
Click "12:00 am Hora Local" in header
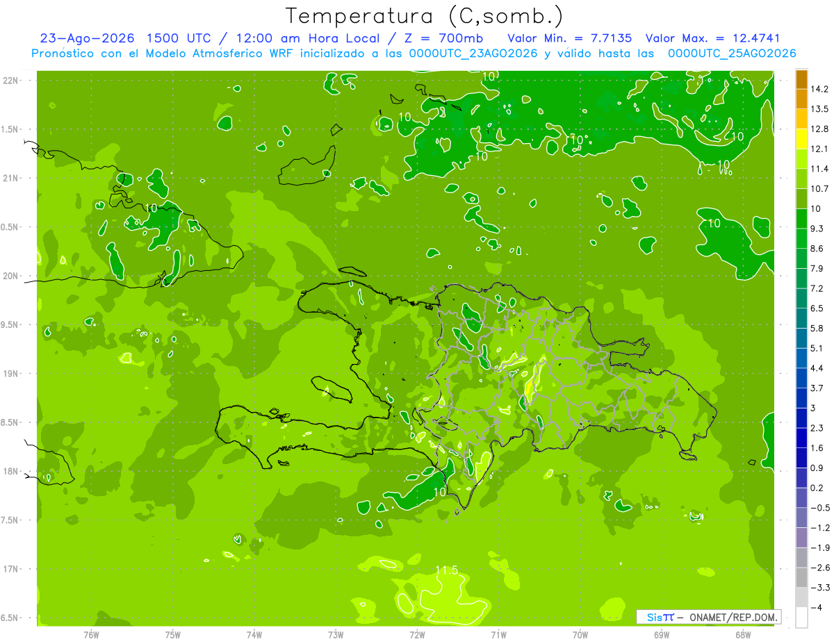308,38
